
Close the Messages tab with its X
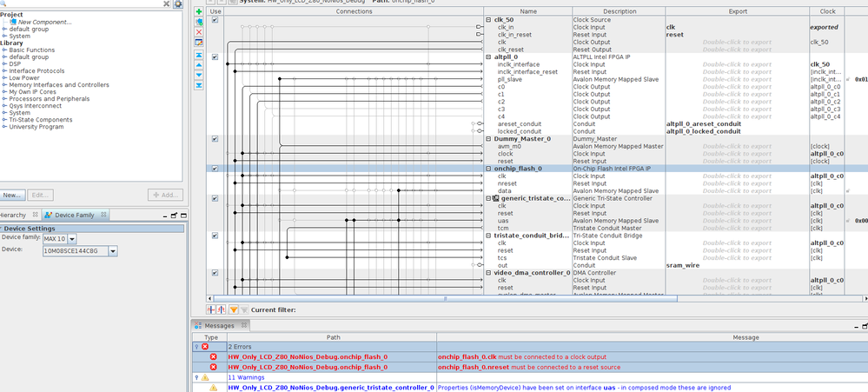[244, 326]
